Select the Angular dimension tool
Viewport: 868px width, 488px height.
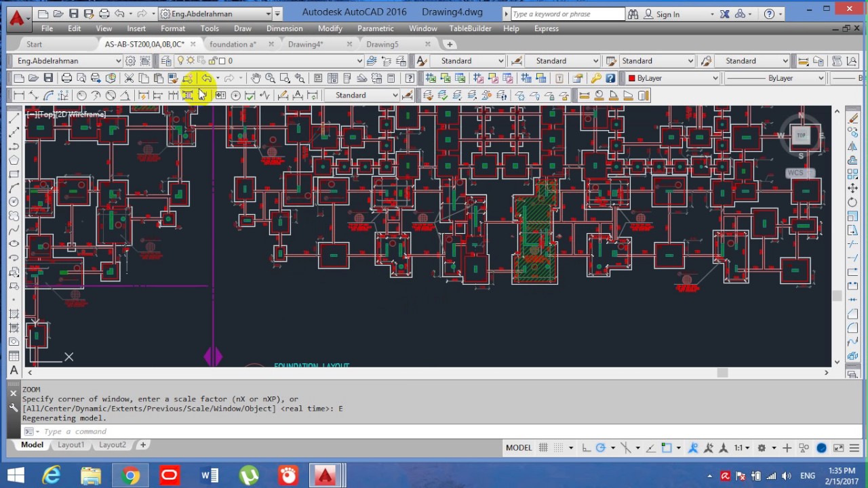(x=125, y=96)
